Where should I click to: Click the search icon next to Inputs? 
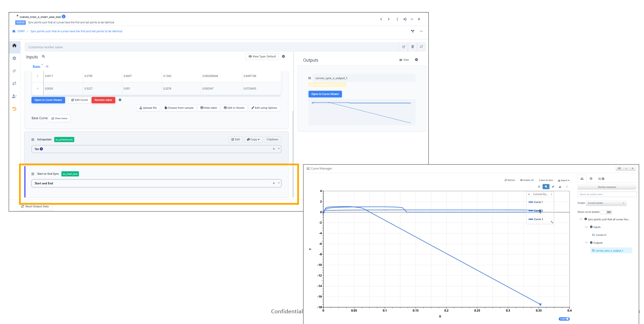tap(43, 57)
